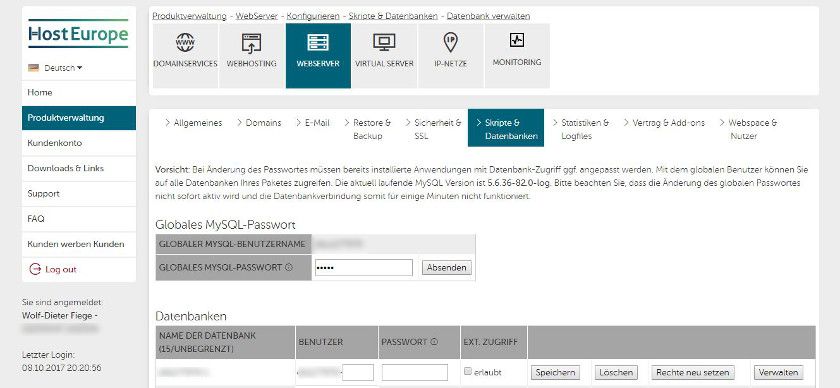Open Domainservices globe icon
Viewport: 840px width, 388px height.
[185, 42]
